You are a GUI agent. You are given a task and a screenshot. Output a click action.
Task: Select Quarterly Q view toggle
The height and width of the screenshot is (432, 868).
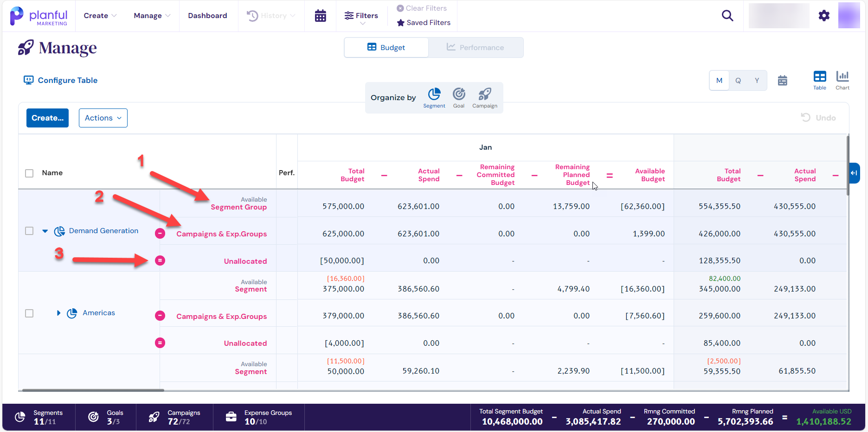click(738, 81)
